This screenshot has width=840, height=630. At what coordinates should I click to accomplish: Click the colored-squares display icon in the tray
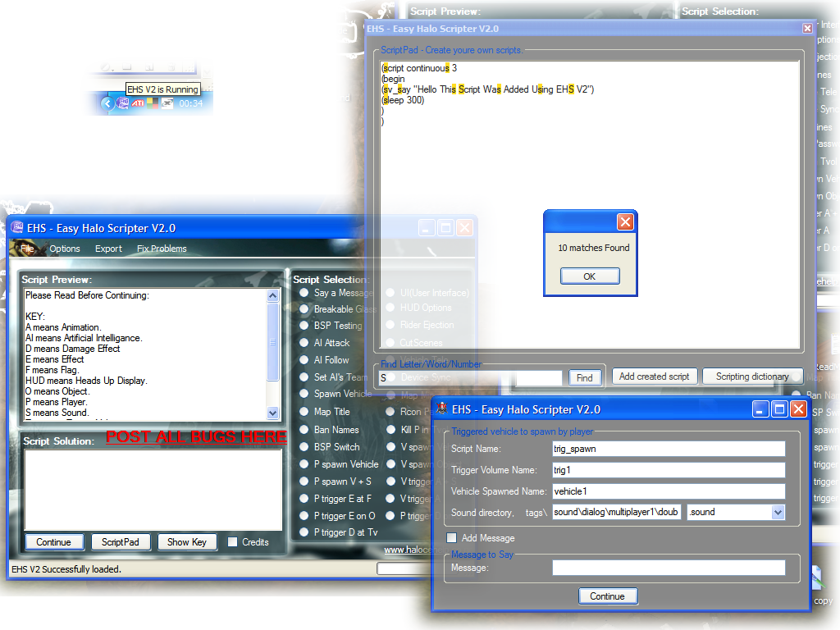[x=153, y=103]
